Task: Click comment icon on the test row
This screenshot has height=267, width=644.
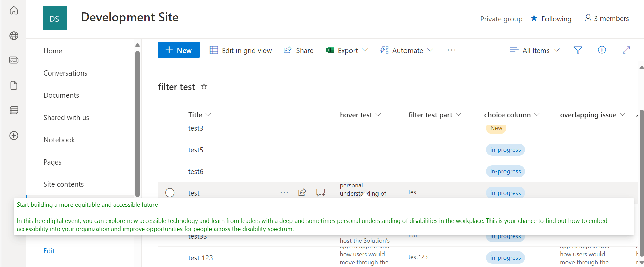Action: pyautogui.click(x=320, y=192)
